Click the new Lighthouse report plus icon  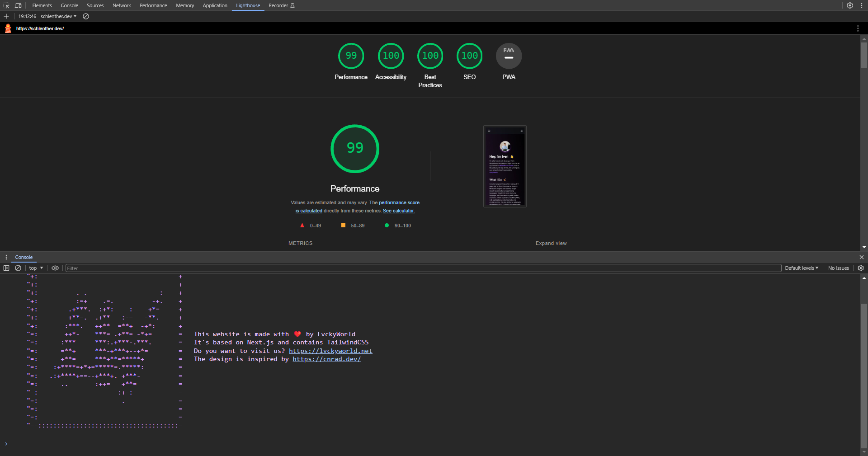[6, 16]
